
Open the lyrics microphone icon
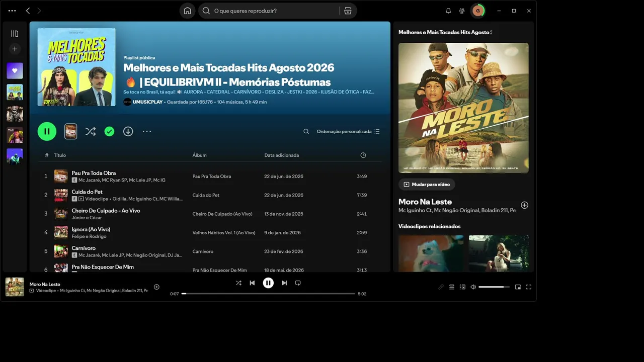(441, 287)
